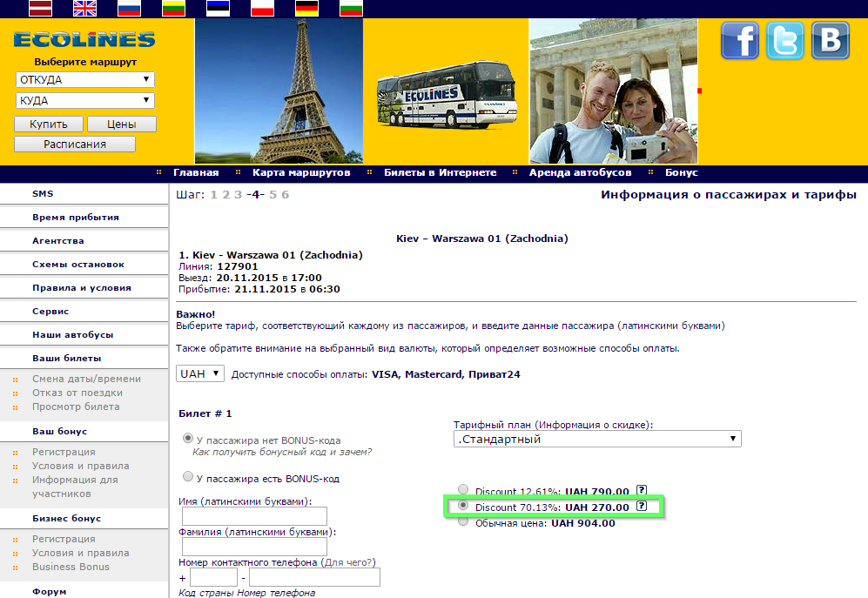Switch language via the Estonian flag

point(218,9)
